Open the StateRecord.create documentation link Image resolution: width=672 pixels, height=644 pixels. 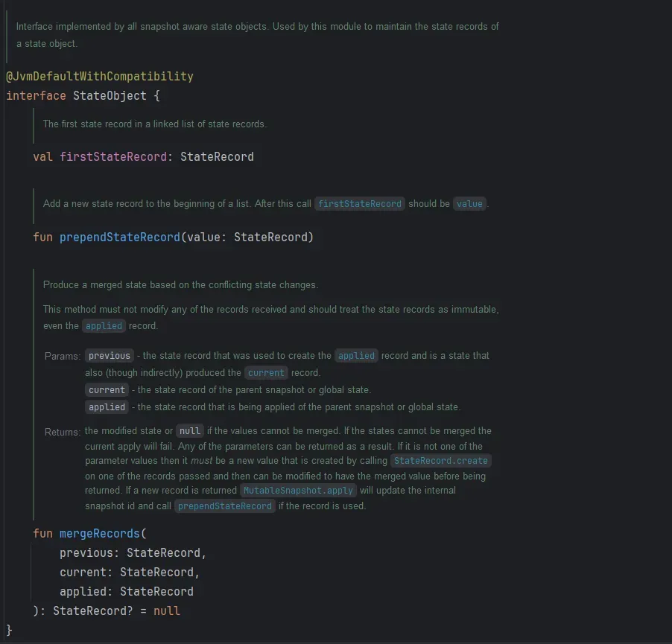click(440, 461)
